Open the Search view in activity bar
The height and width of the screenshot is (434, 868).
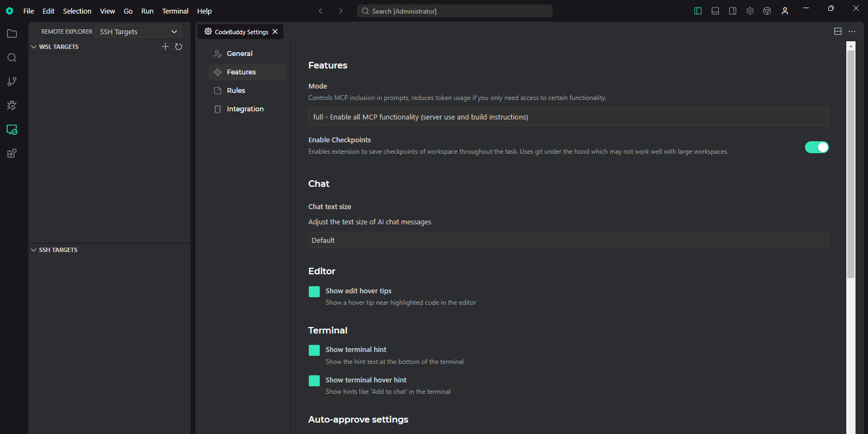pyautogui.click(x=12, y=58)
